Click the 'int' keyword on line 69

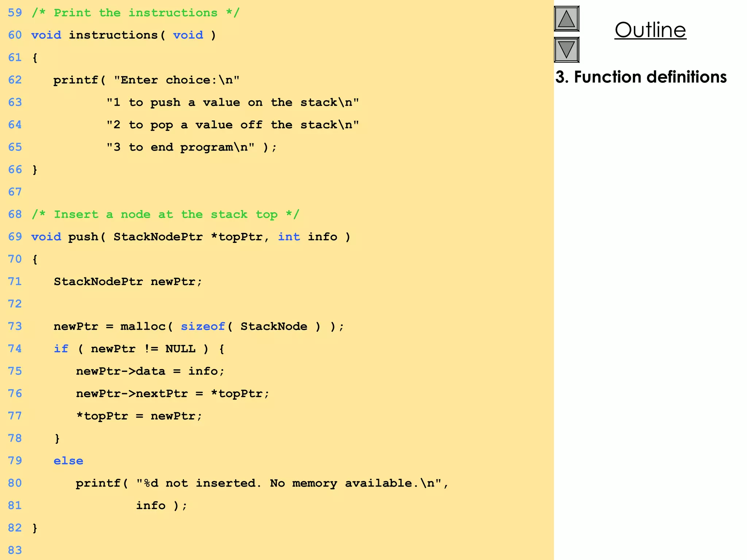289,237
